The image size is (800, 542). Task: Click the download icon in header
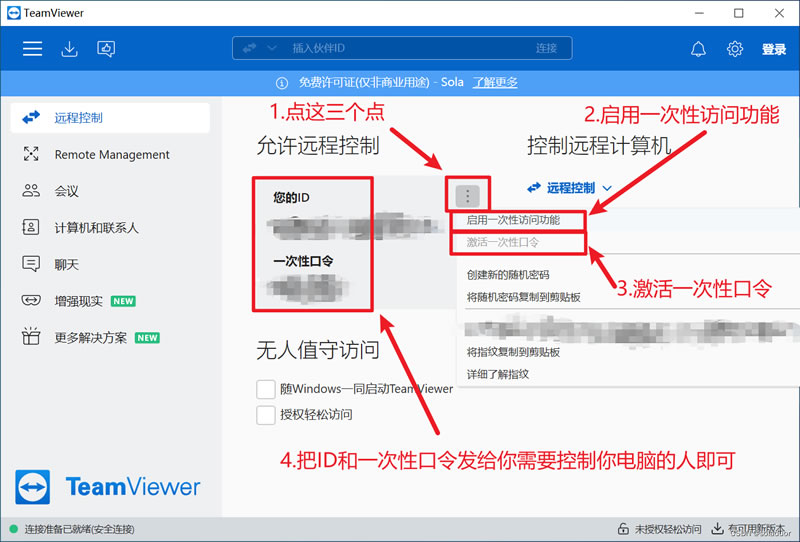click(69, 49)
